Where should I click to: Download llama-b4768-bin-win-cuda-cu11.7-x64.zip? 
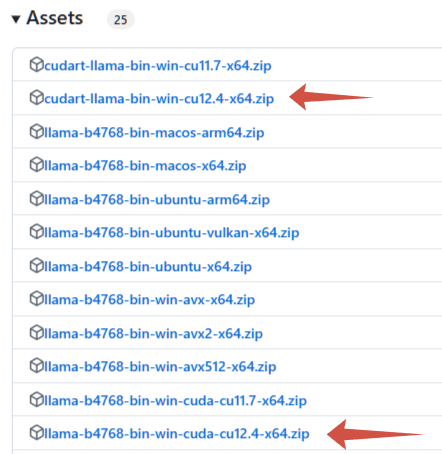click(x=175, y=400)
